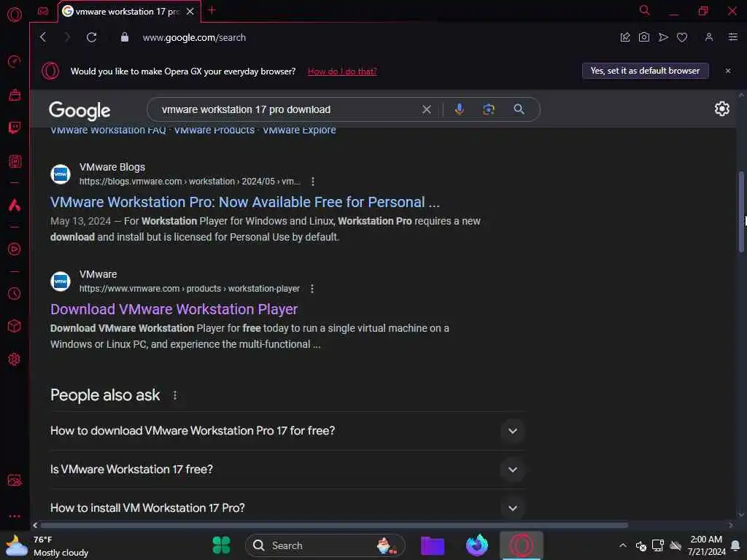The height and width of the screenshot is (560, 747).
Task: Open Opera GX icon on taskbar
Action: [521, 545]
